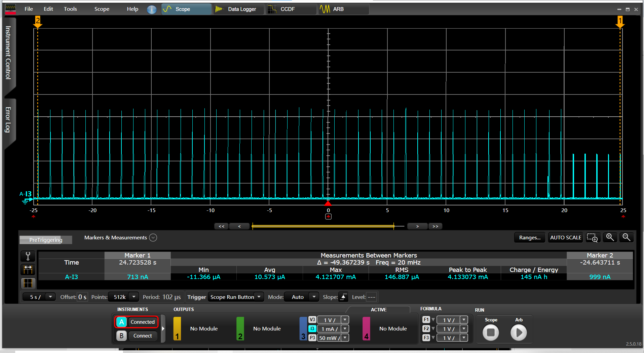Open the Help menu
The width and height of the screenshot is (644, 353).
coord(132,9)
